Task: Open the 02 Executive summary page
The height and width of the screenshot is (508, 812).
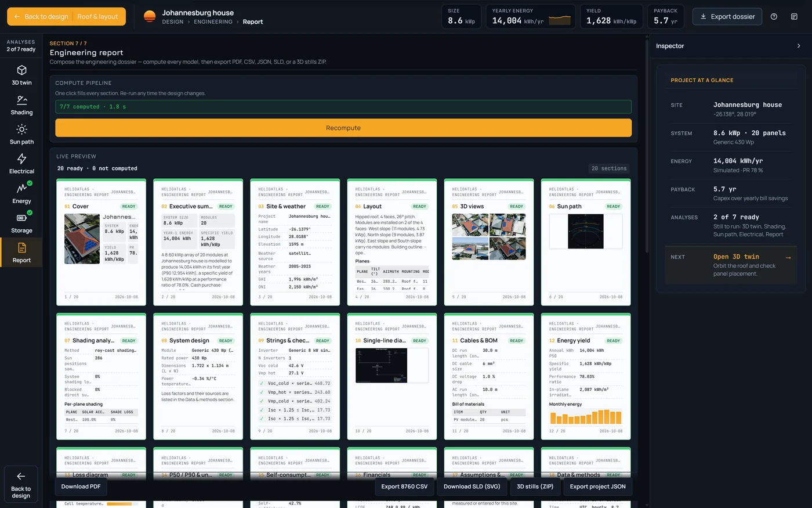Action: 198,242
